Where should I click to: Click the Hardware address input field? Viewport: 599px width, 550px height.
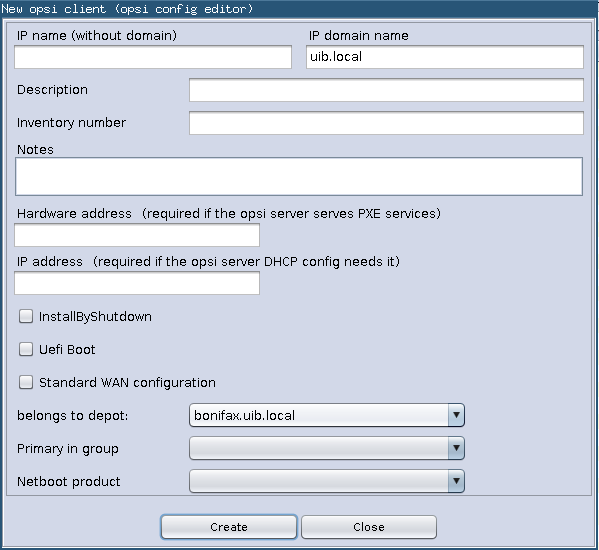[137, 235]
